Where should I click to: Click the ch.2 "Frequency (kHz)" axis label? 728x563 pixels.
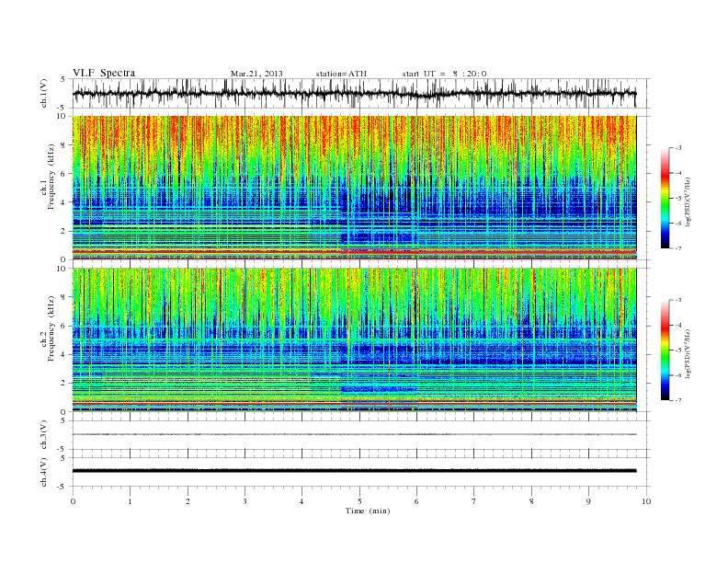click(x=51, y=329)
